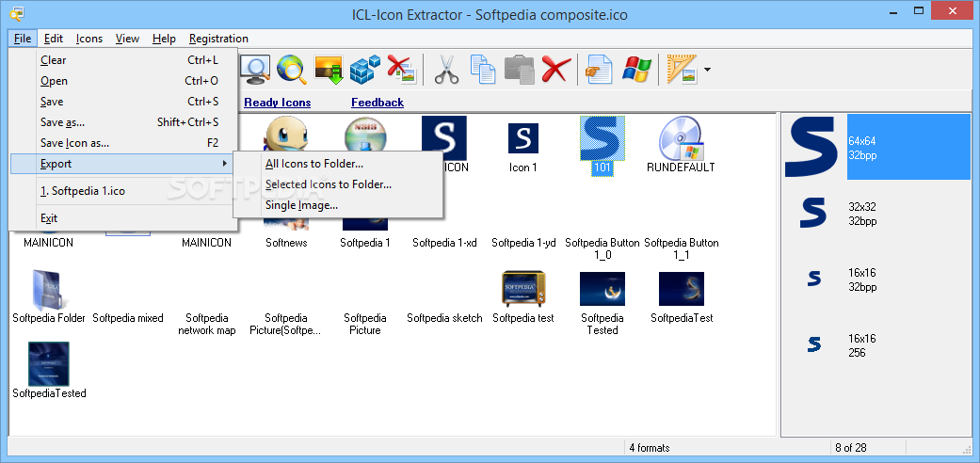This screenshot has height=463, width=980.
Task: Choose Clear from the File menu
Action: point(123,60)
